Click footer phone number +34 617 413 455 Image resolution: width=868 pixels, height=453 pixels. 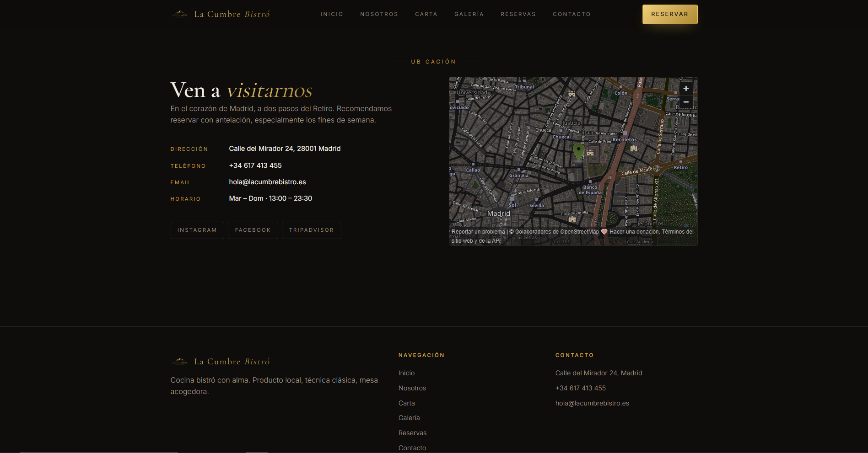(580, 388)
